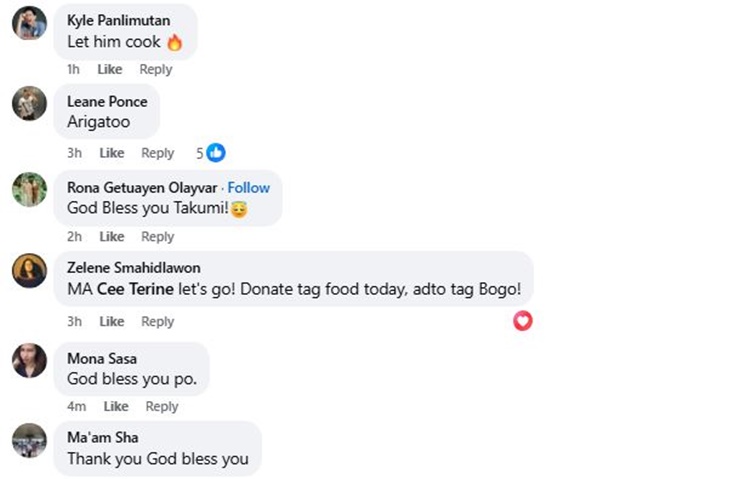
Task: Open Zelene Smahidlawon's profile name link
Action: (x=133, y=268)
